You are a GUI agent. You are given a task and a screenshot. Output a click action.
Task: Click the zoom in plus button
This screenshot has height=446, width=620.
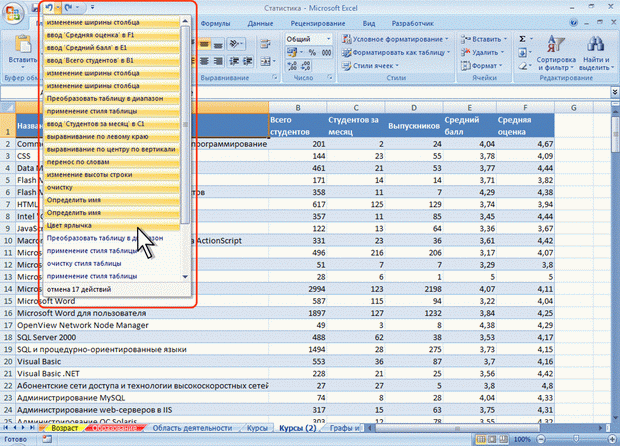pyautogui.click(x=612, y=439)
